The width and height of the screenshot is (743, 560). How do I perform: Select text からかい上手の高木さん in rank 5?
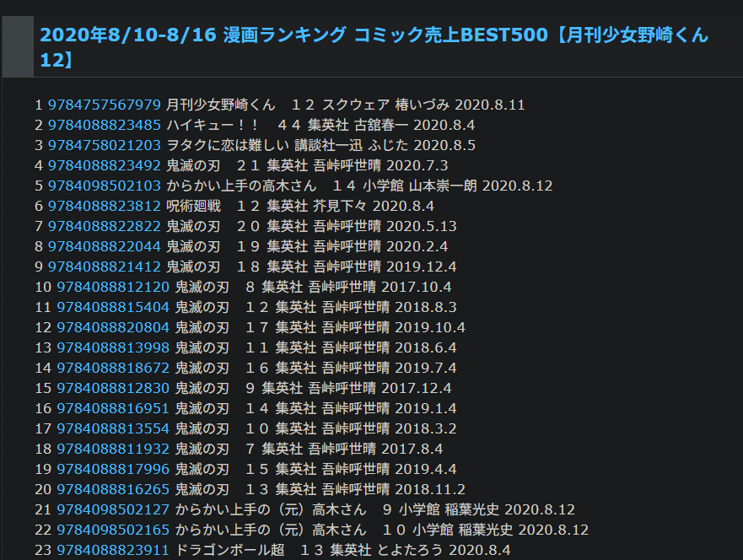click(241, 186)
